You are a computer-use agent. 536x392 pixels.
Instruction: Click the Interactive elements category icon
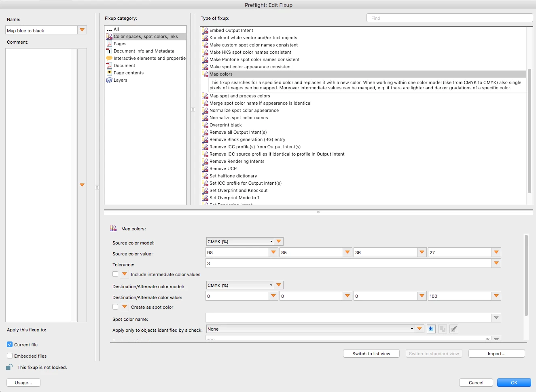tap(109, 58)
